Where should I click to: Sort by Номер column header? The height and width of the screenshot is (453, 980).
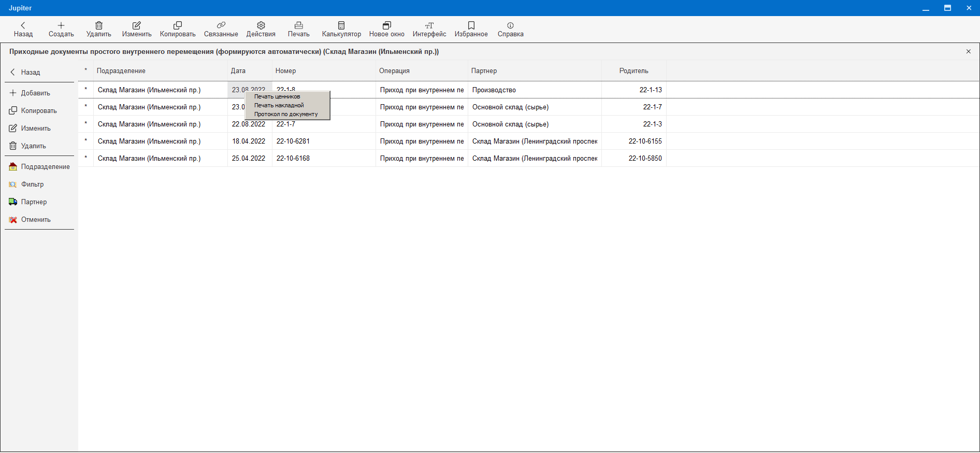pyautogui.click(x=324, y=71)
